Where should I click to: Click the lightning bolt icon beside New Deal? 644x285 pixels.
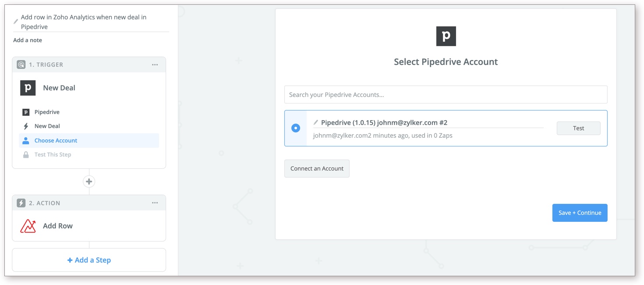pyautogui.click(x=26, y=126)
